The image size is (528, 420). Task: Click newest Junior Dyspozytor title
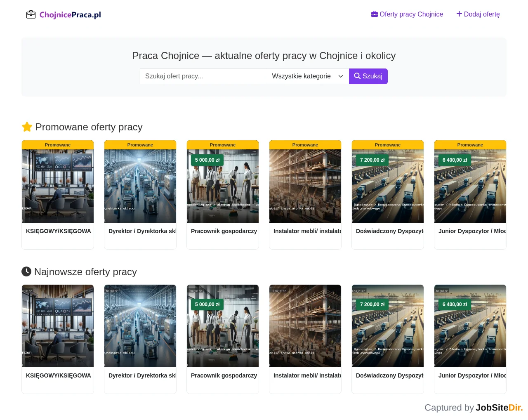click(472, 375)
